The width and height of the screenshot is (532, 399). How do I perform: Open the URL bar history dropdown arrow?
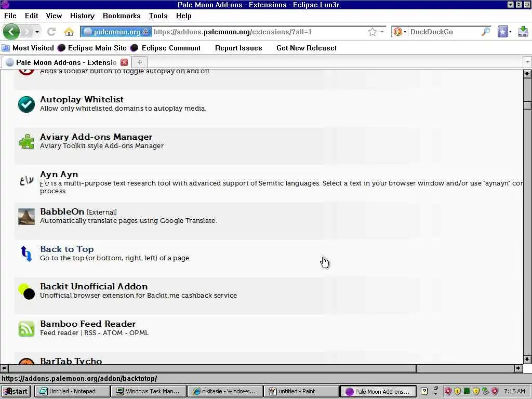click(x=382, y=32)
